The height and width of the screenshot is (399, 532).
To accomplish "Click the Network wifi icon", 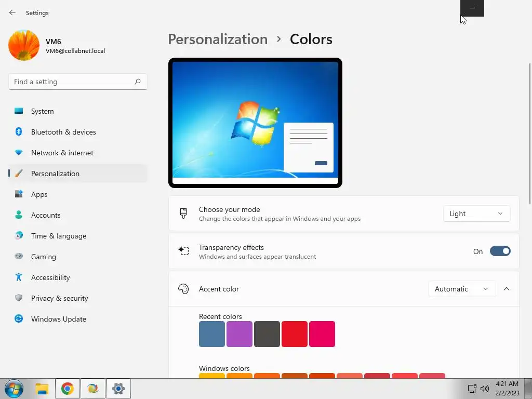I will pyautogui.click(x=19, y=152).
